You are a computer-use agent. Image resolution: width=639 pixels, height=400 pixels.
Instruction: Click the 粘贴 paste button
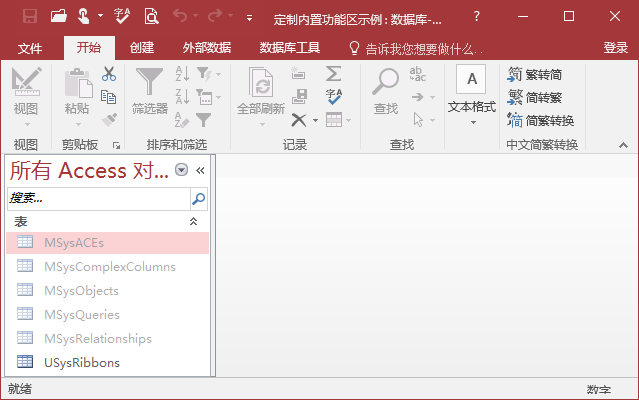coord(77,97)
